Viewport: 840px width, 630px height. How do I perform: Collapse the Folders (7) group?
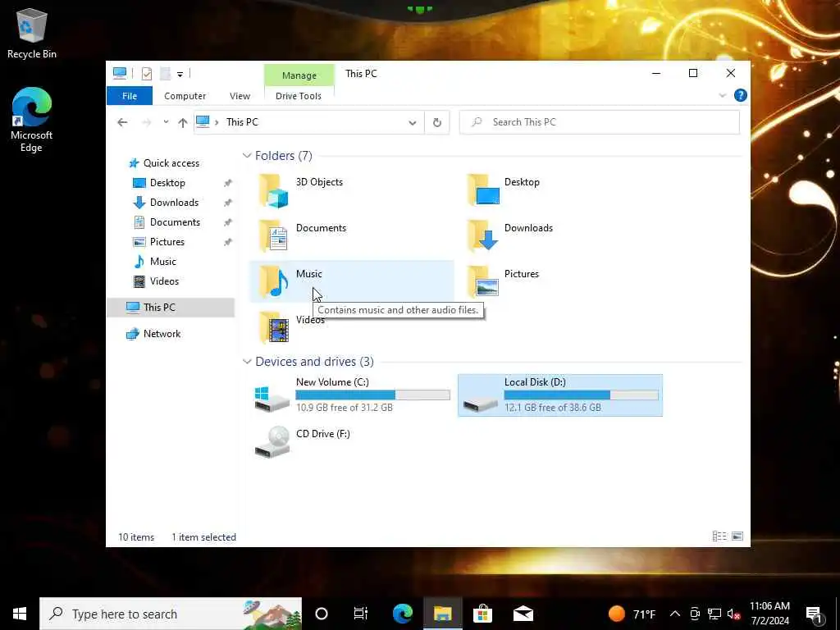click(x=247, y=155)
